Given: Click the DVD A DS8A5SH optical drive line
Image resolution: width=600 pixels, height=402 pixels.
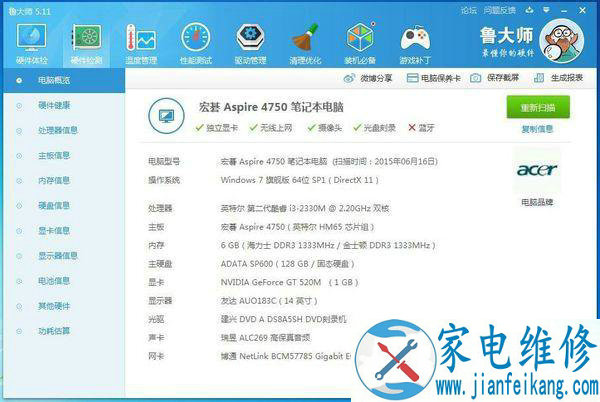Looking at the screenshot, I should [284, 319].
